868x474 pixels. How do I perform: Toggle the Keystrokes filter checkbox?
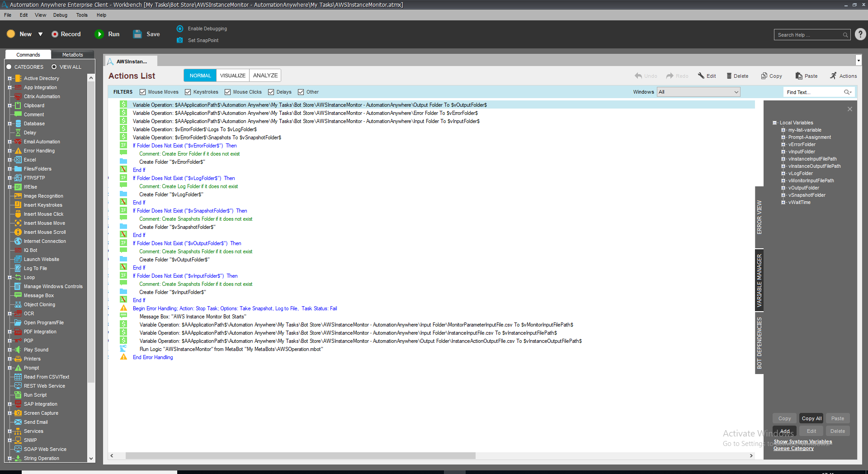(x=188, y=92)
